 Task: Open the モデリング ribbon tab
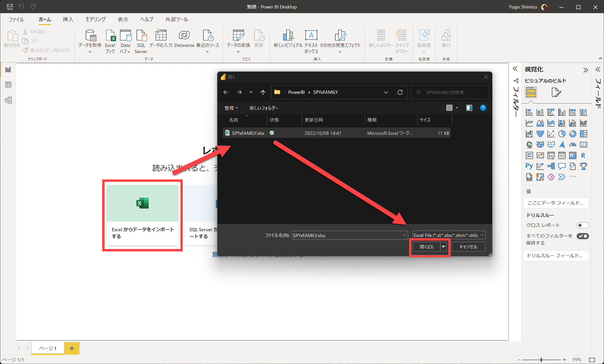(96, 19)
